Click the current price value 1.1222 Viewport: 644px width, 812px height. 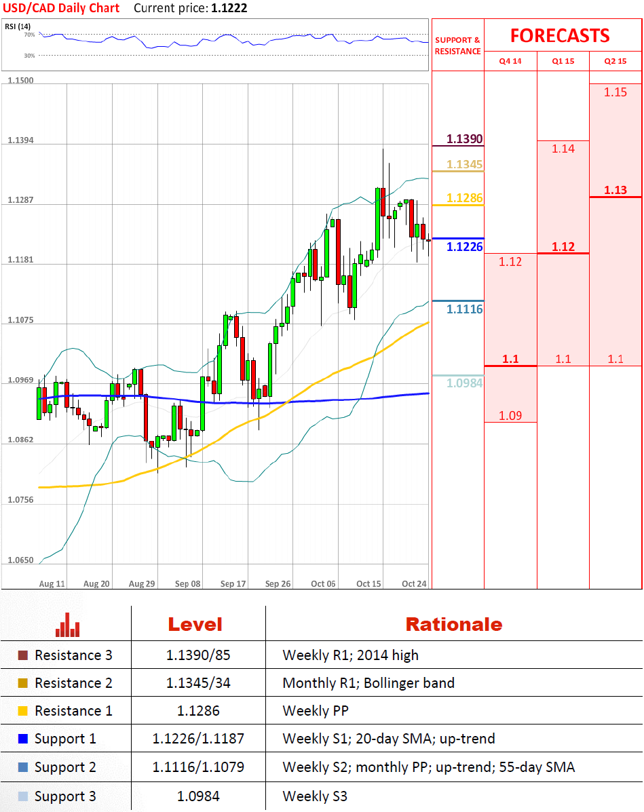pos(229,8)
